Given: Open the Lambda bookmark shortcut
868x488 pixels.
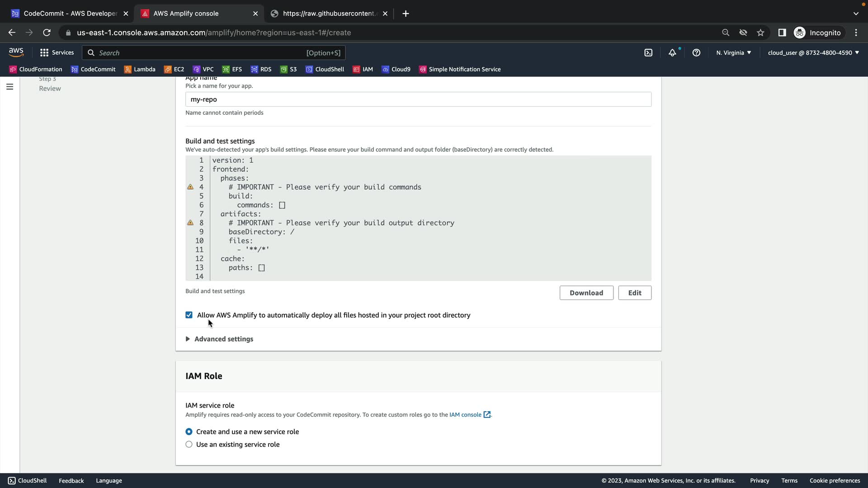Looking at the screenshot, I should tap(140, 69).
